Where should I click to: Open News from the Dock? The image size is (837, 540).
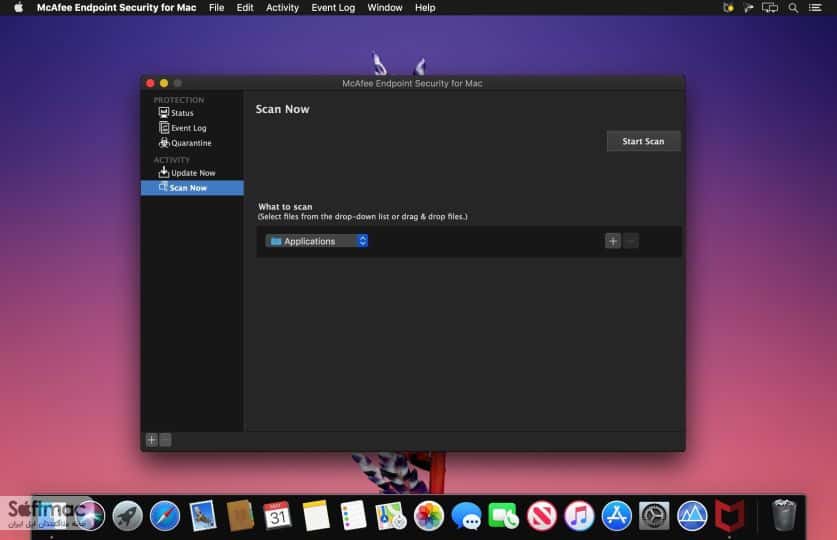[541, 516]
